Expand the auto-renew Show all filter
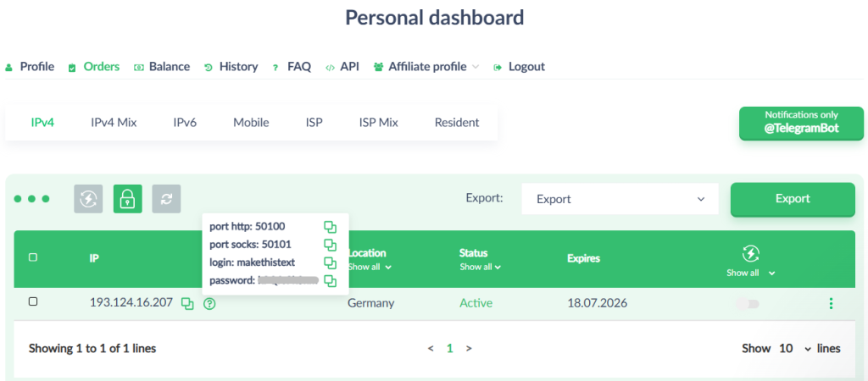This screenshot has width=868, height=381. point(751,273)
